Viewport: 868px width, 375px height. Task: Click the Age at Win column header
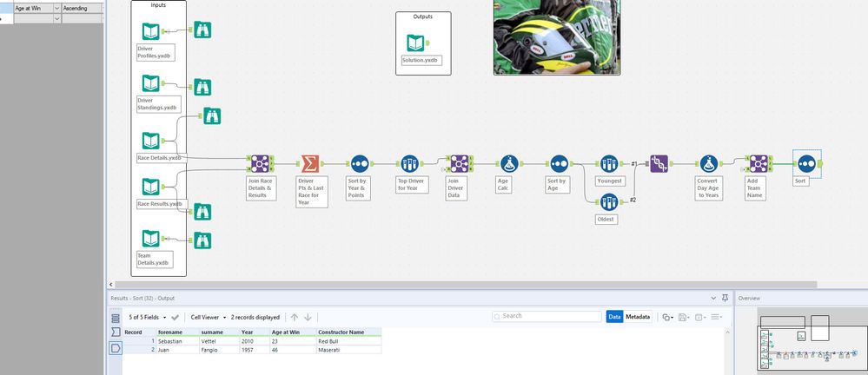(294, 332)
